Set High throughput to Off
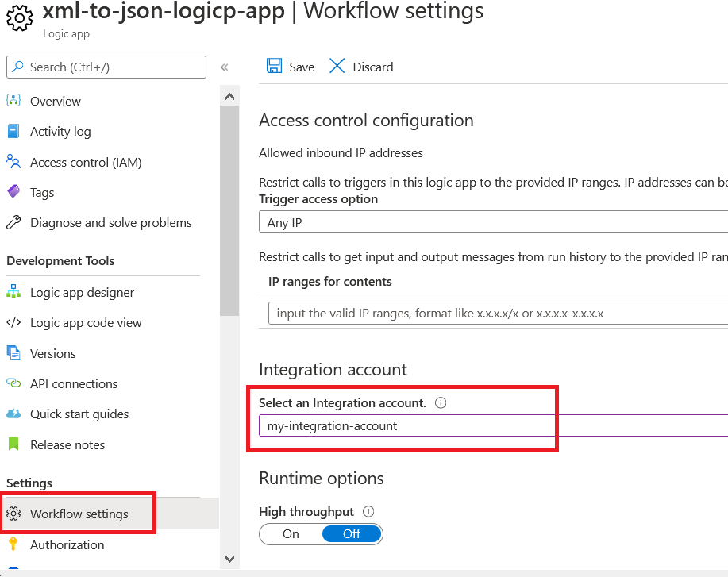This screenshot has width=728, height=577. coord(352,534)
